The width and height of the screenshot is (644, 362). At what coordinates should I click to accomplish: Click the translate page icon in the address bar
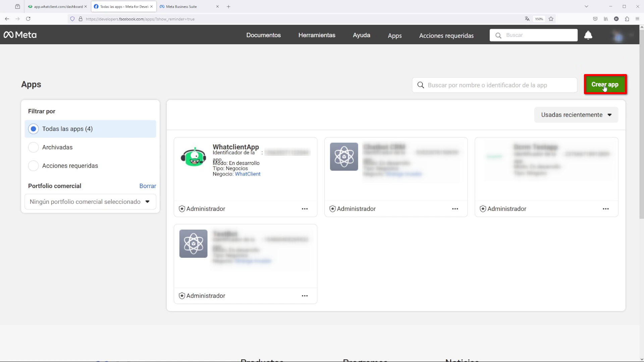pyautogui.click(x=527, y=19)
